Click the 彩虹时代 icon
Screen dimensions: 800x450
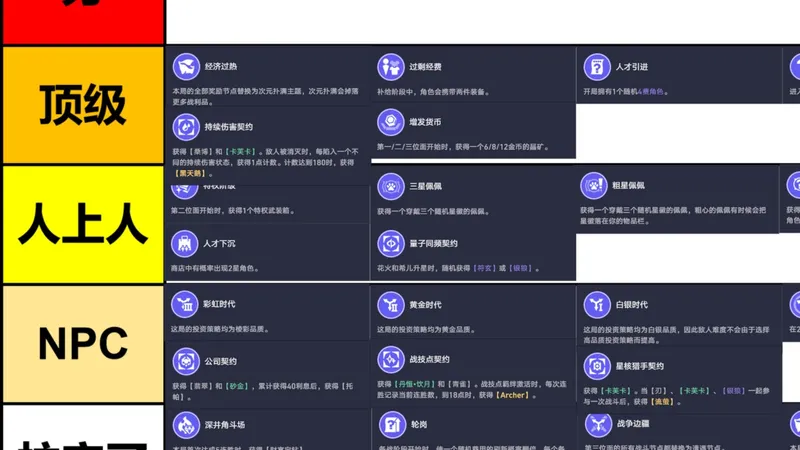[x=184, y=304]
